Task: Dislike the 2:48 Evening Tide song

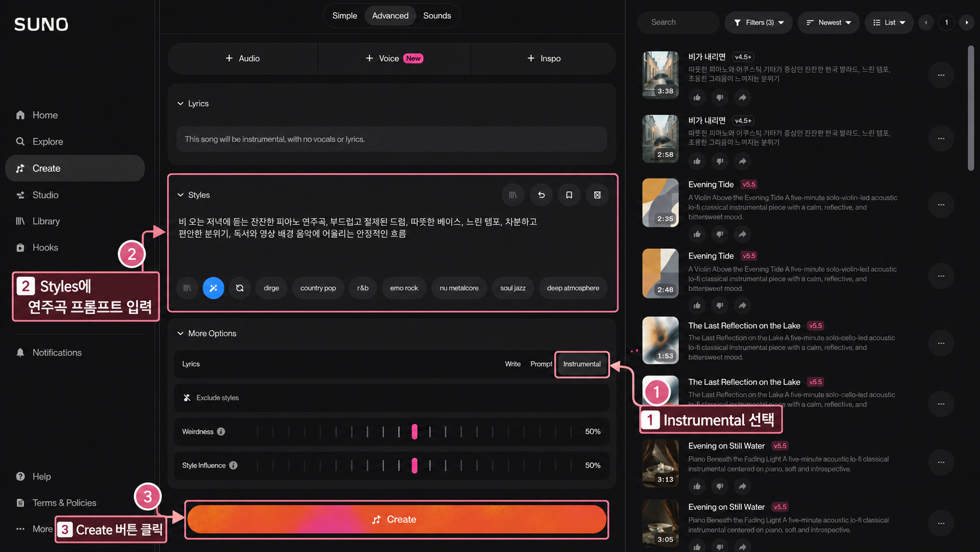Action: [720, 306]
